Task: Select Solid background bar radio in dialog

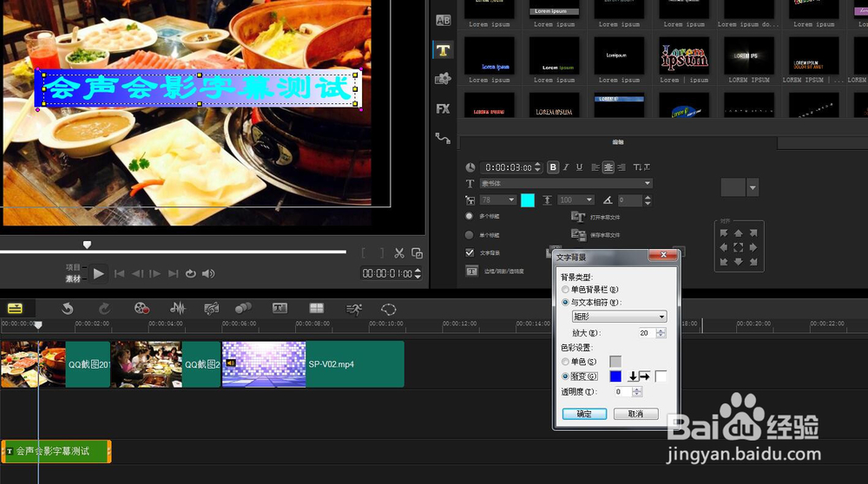Action: 565,290
